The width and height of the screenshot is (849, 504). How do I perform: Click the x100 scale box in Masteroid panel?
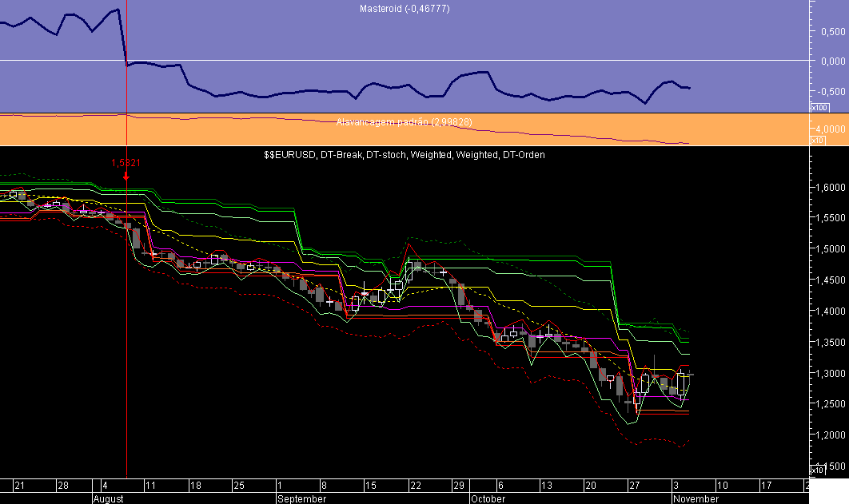tap(819, 108)
